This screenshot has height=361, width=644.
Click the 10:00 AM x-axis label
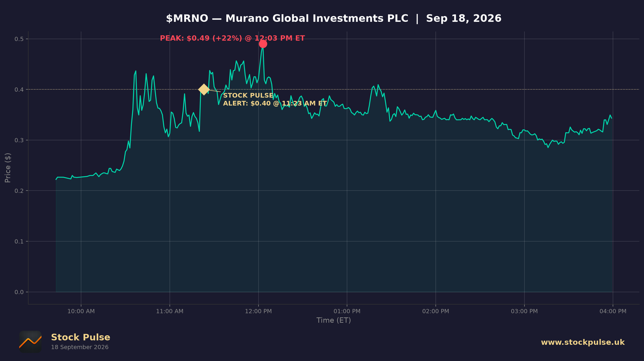pyautogui.click(x=81, y=311)
